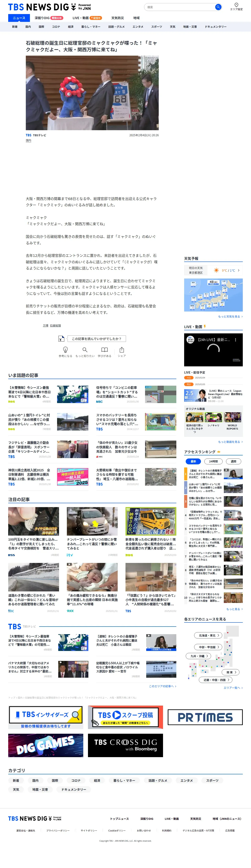Play the 24h LIVE video player
This screenshot has height=868, width=251.
coord(213,350)
